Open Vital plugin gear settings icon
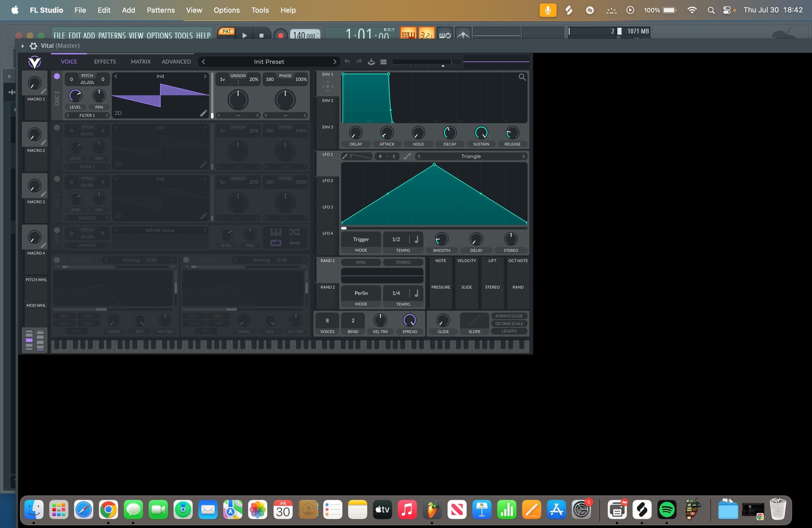The image size is (812, 528). tap(33, 46)
